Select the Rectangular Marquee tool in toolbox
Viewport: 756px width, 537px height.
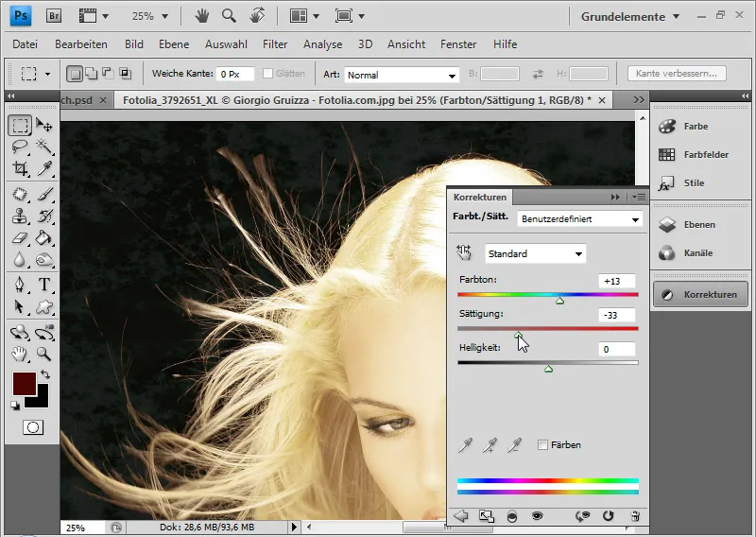(x=20, y=126)
